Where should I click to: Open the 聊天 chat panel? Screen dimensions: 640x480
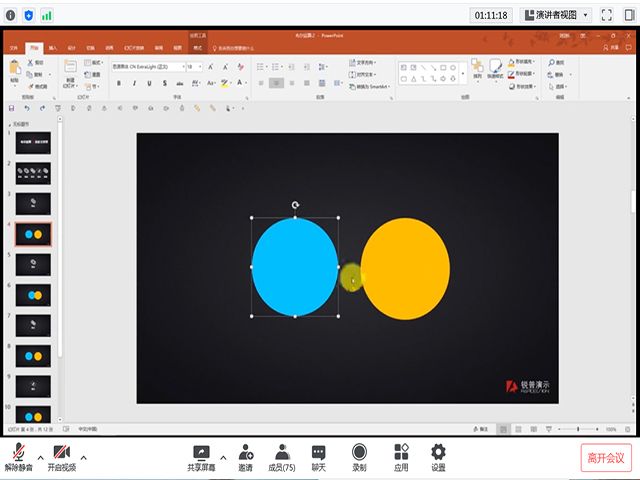tap(319, 452)
